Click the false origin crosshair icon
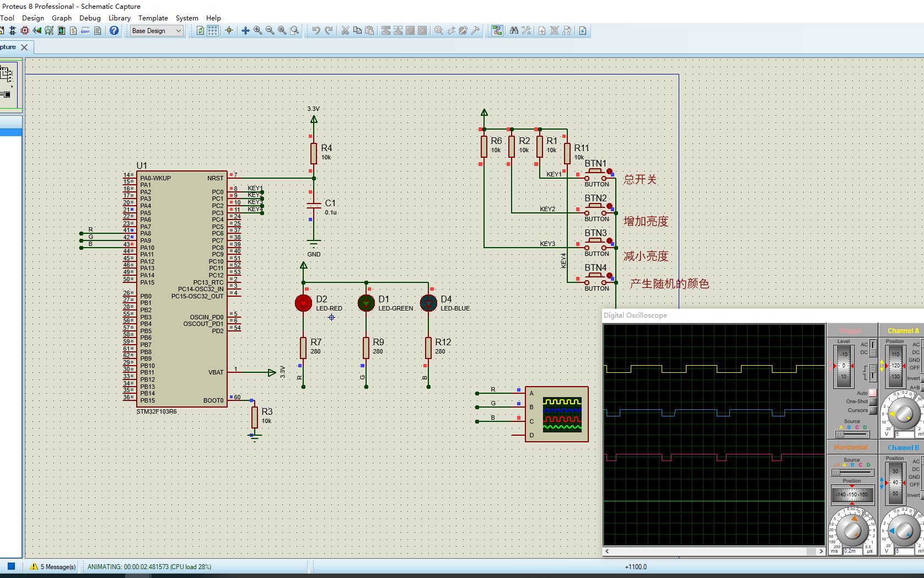Screen dimensions: 924x578 (x=229, y=31)
